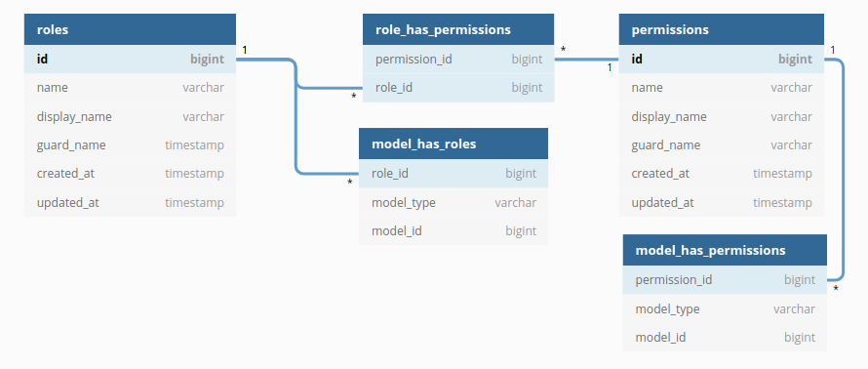868x369 pixels.
Task: Select updated_at row in roles table
Action: coord(130,202)
